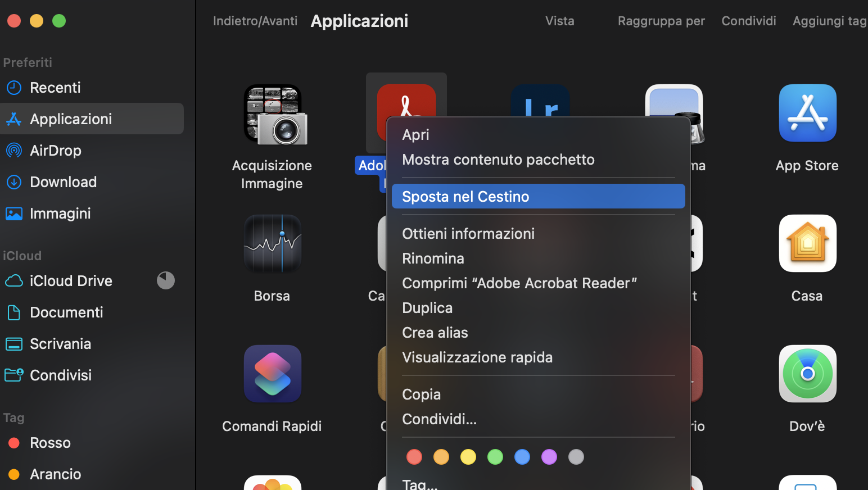Select AirDrop in the sidebar
The width and height of the screenshot is (868, 490).
tap(56, 150)
